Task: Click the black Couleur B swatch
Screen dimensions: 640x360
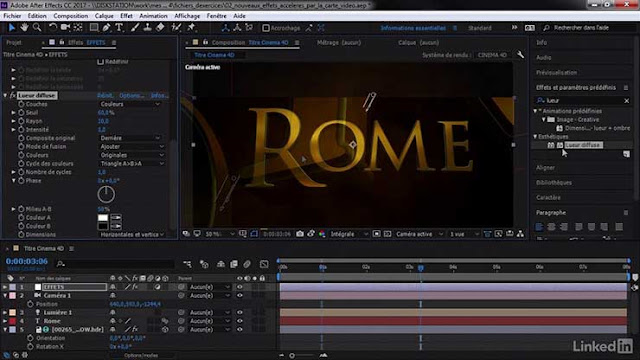Action: pyautogui.click(x=103, y=226)
